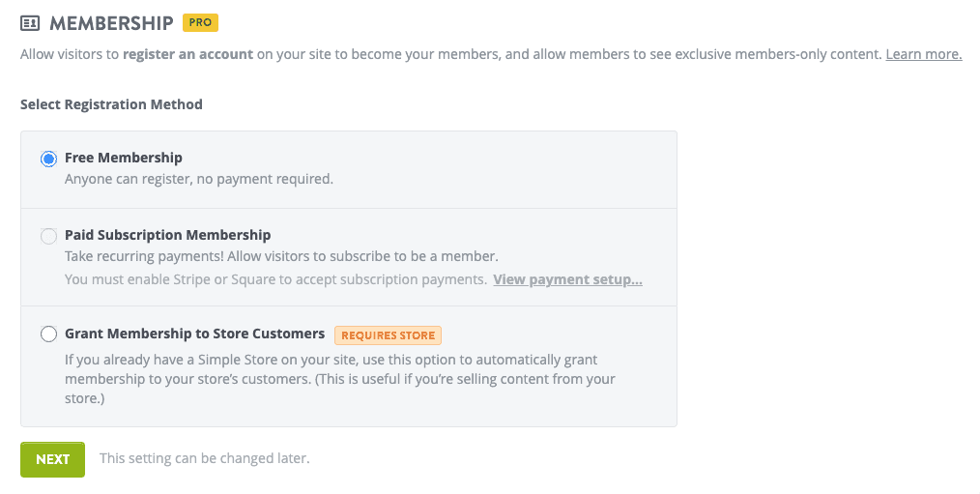The width and height of the screenshot is (980, 494).
Task: Open the View payment setup link
Action: pyautogui.click(x=567, y=279)
